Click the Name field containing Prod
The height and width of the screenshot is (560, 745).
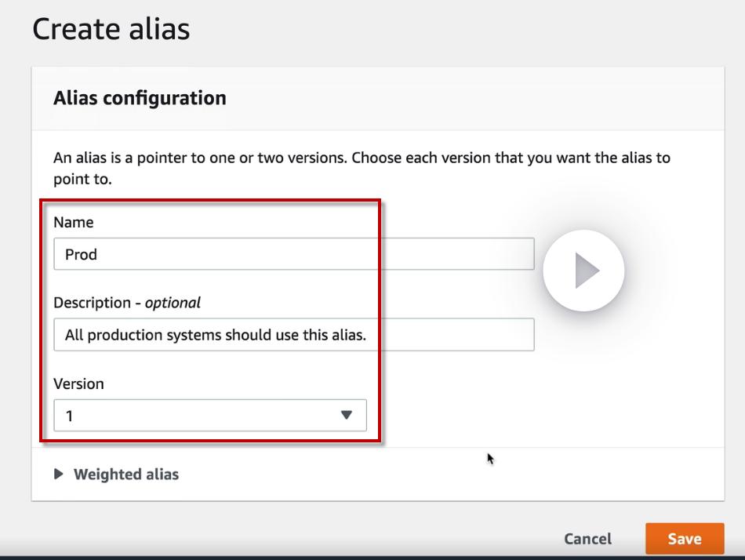pyautogui.click(x=293, y=255)
